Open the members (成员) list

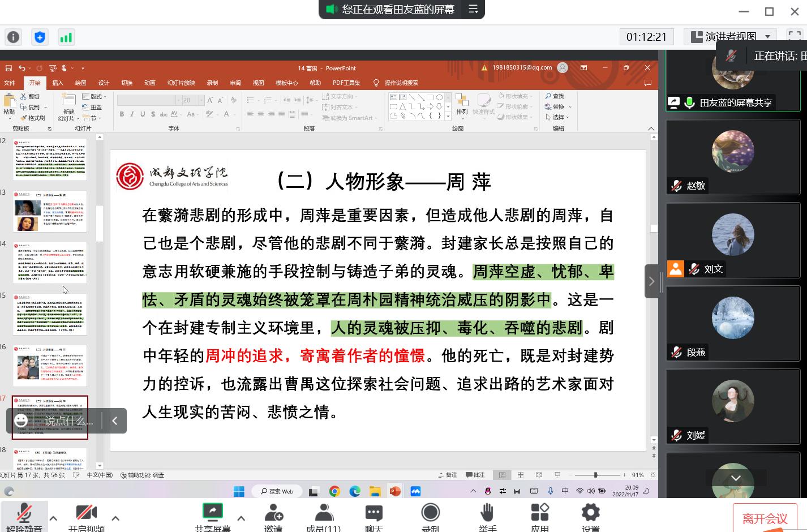[324, 516]
